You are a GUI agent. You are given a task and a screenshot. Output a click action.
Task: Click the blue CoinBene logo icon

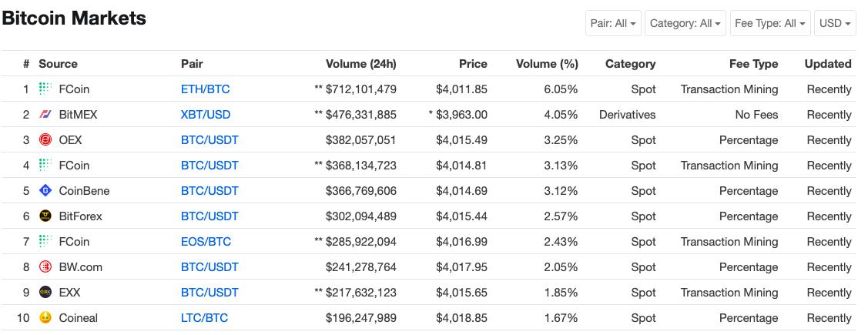click(45, 191)
